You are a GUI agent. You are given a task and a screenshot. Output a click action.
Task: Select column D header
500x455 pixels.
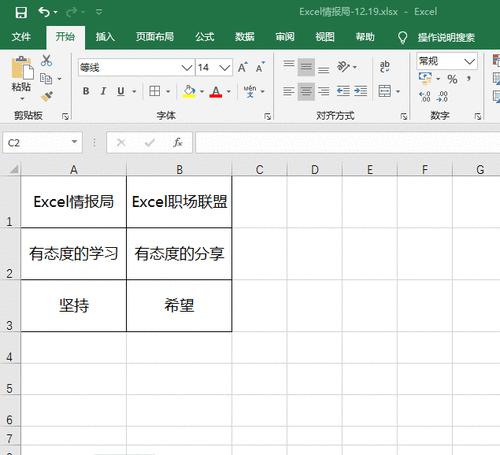click(315, 169)
